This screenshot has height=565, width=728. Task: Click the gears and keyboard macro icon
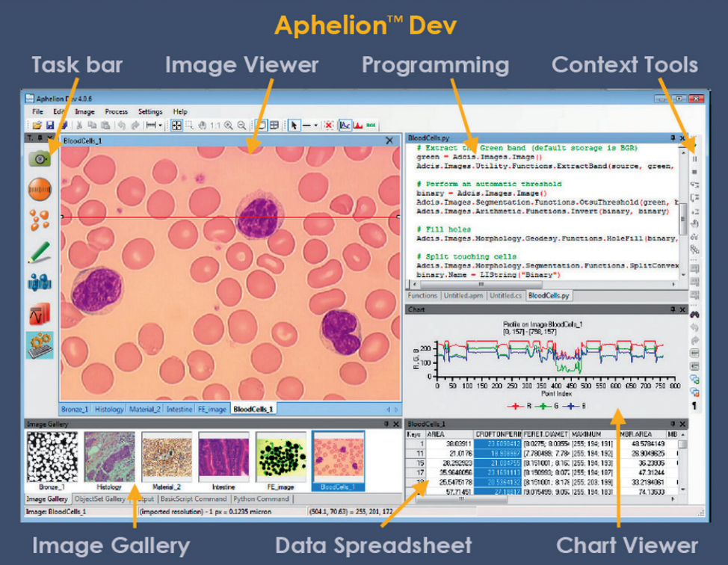coord(40,345)
